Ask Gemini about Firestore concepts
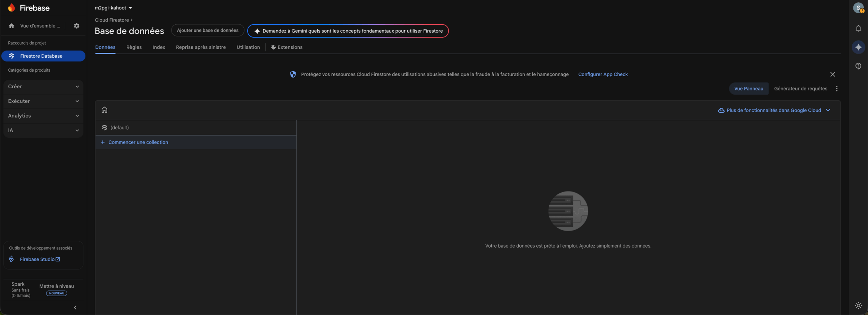868x315 pixels. click(348, 31)
